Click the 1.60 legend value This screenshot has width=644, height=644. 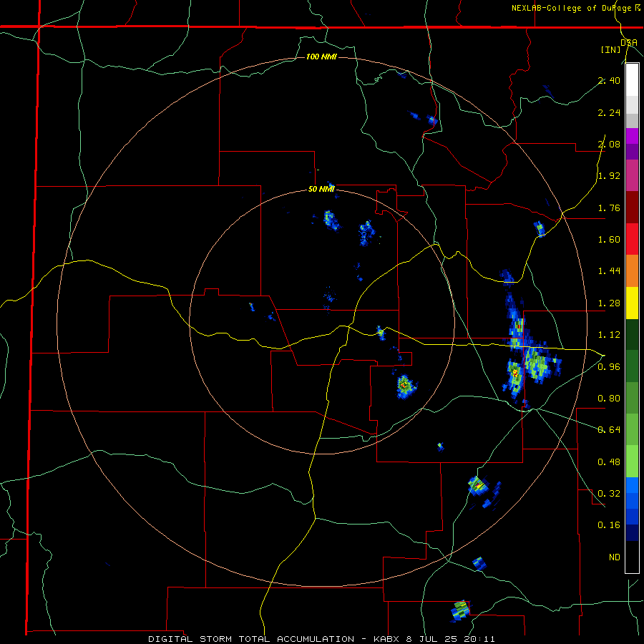pyautogui.click(x=609, y=240)
